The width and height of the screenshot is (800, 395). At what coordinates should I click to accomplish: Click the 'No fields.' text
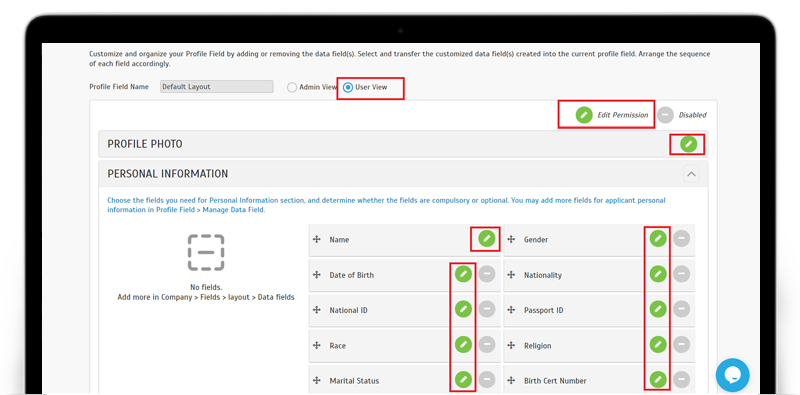pyautogui.click(x=206, y=287)
